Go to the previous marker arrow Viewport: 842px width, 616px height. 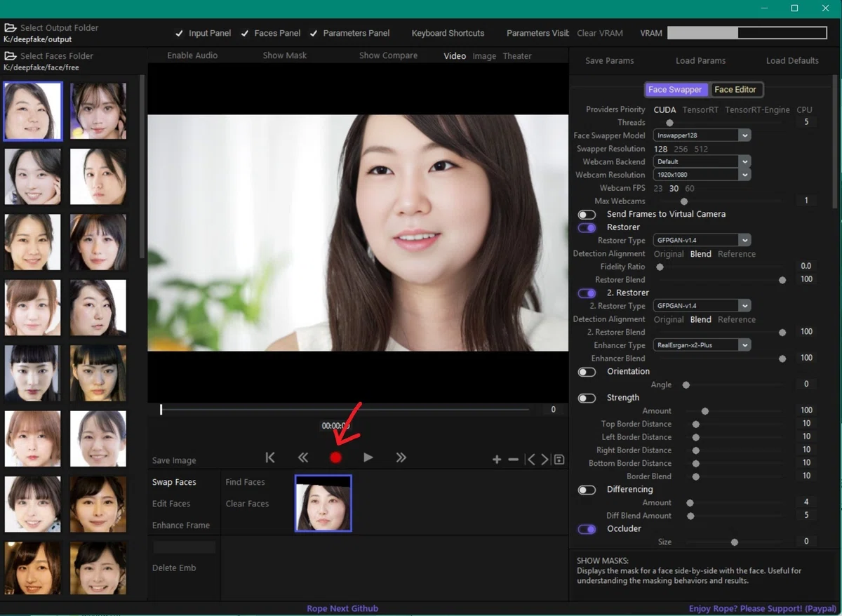[x=530, y=460]
